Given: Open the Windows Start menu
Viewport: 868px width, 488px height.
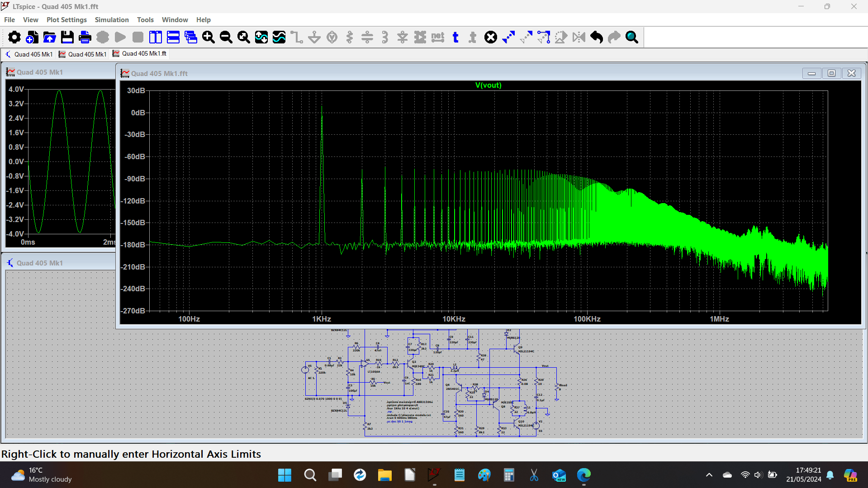Looking at the screenshot, I should coord(285,475).
